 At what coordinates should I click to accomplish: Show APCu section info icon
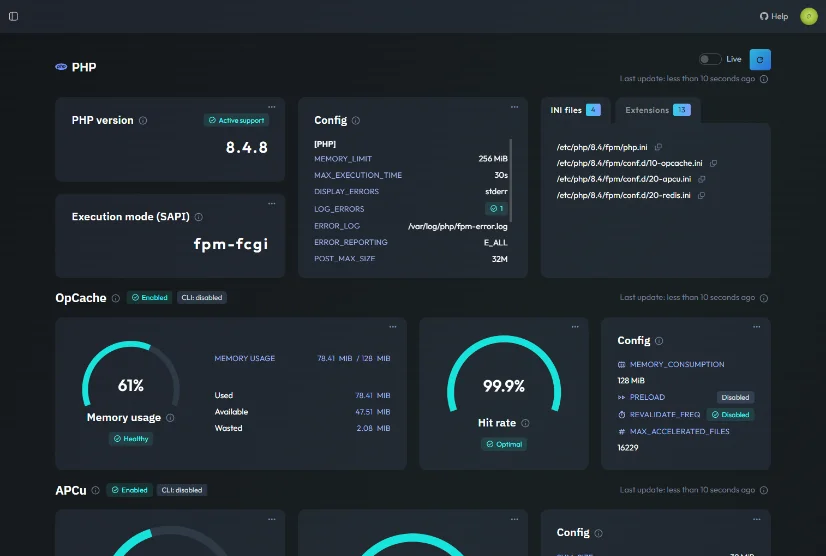[95, 490]
